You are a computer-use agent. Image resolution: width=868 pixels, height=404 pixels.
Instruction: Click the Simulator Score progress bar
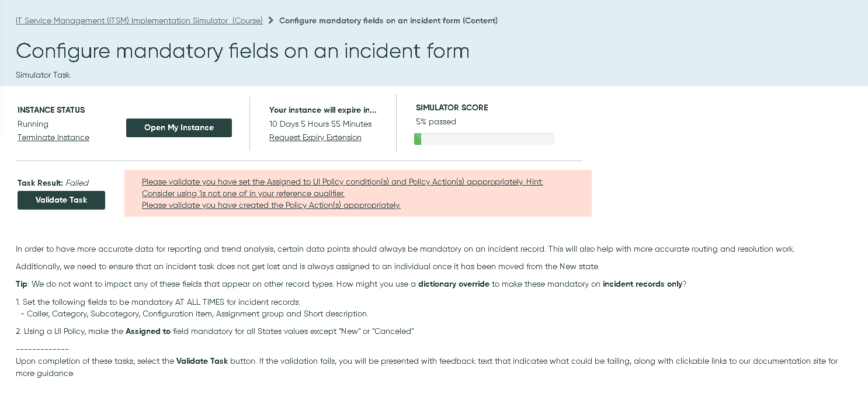coord(484,138)
